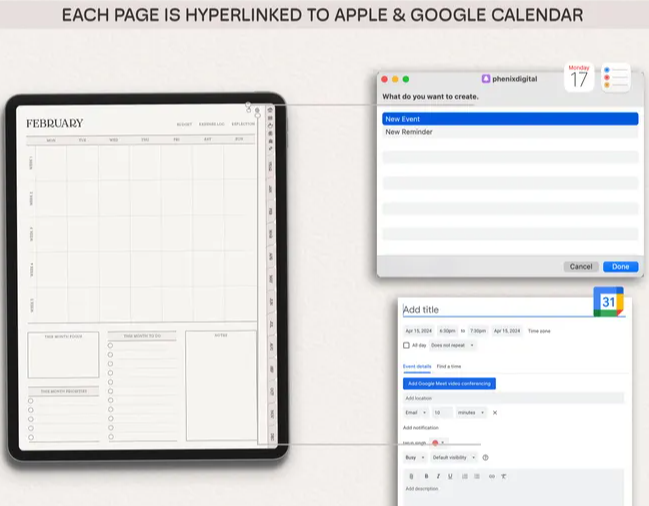The image size is (649, 506).
Task: Click the visibility help question mark icon
Action: [485, 457]
